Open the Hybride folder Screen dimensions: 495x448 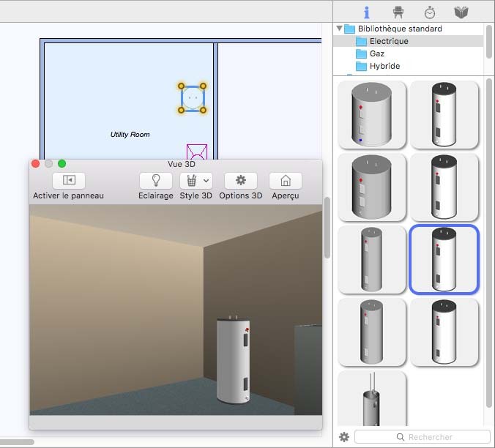pyautogui.click(x=384, y=66)
